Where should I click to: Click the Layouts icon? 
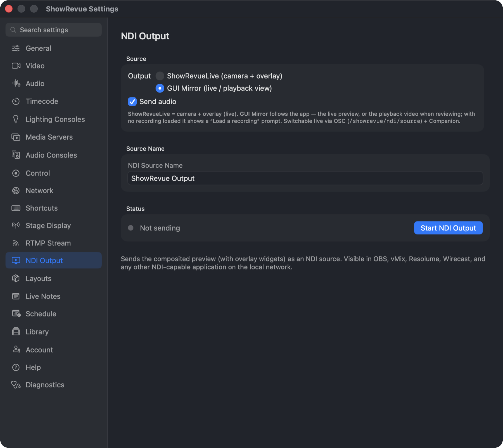coord(16,278)
